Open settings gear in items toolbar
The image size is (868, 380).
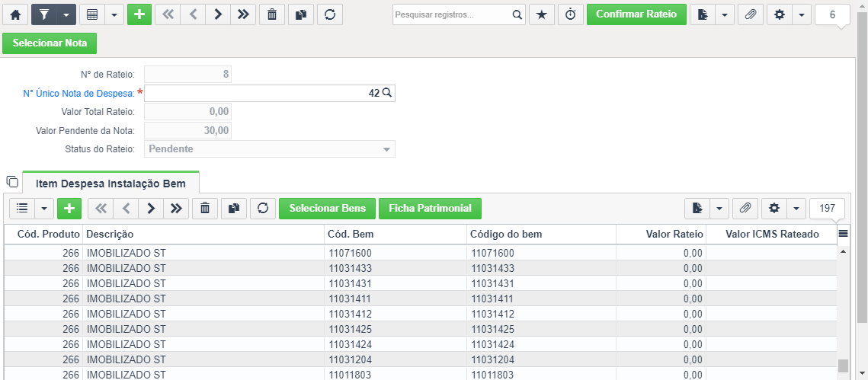(774, 208)
